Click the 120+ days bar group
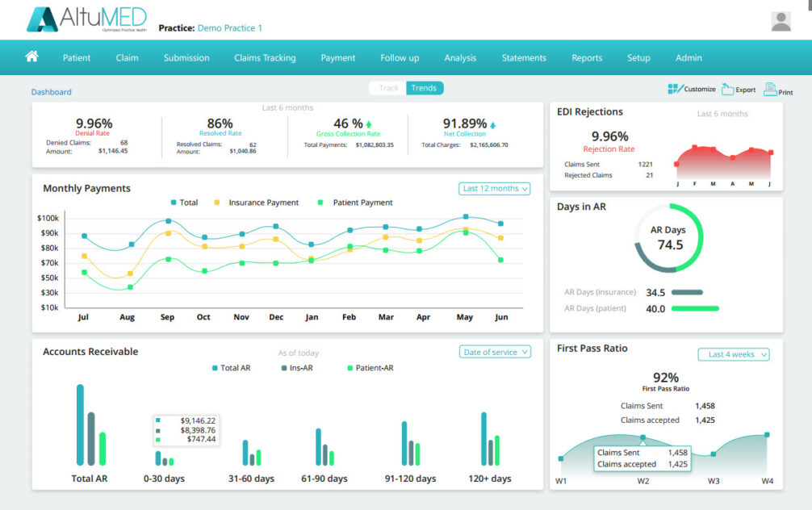Viewport: 812px width, 510px height. point(490,438)
